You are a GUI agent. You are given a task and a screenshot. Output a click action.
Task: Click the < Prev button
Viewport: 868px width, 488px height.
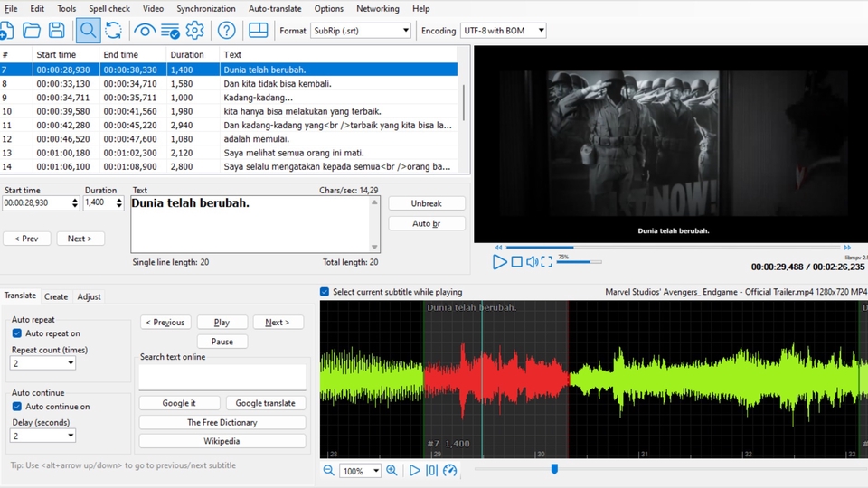click(x=26, y=239)
